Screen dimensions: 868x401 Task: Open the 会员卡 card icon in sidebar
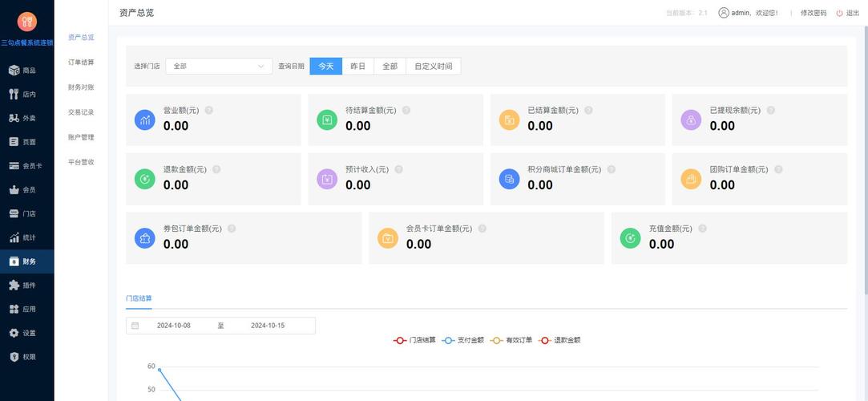click(14, 165)
